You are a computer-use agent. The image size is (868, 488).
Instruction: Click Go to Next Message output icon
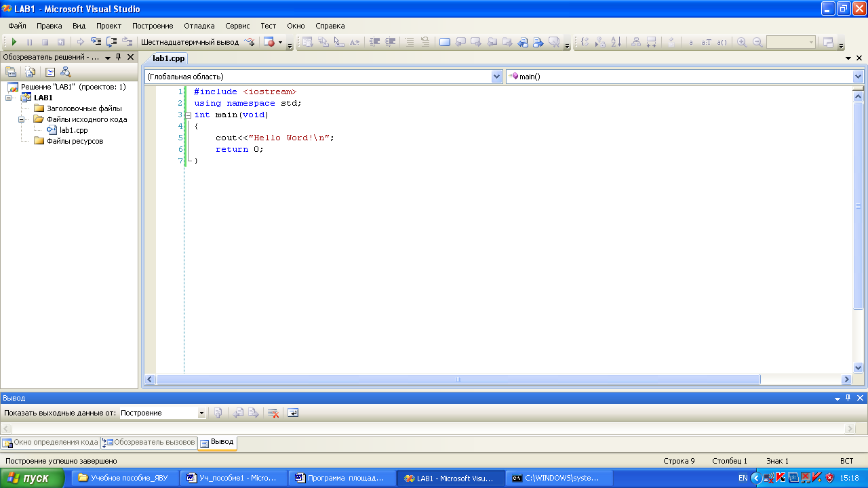pos(253,413)
